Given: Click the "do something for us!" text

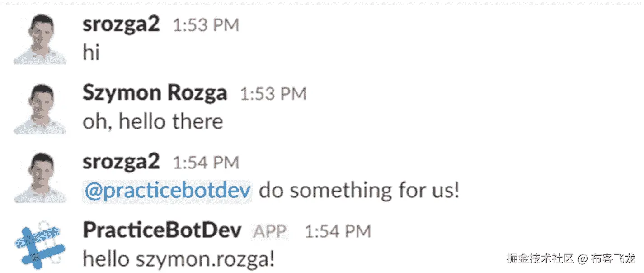Looking at the screenshot, I should pyautogui.click(x=359, y=191).
